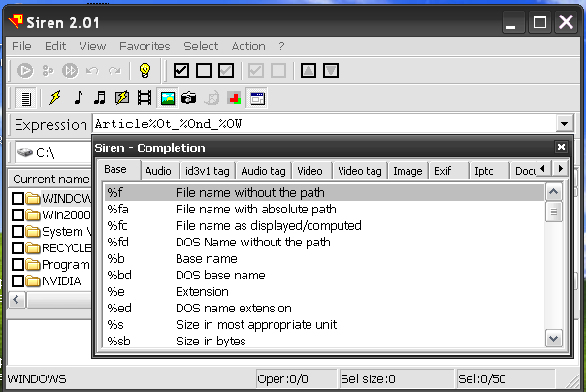Check the System V folder checkbox
This screenshot has height=392, width=586.
pyautogui.click(x=17, y=231)
